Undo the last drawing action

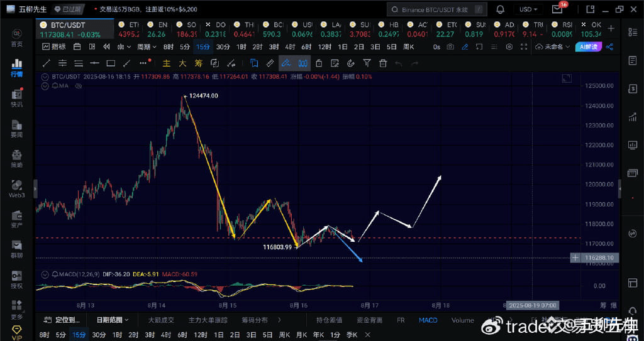398,63
